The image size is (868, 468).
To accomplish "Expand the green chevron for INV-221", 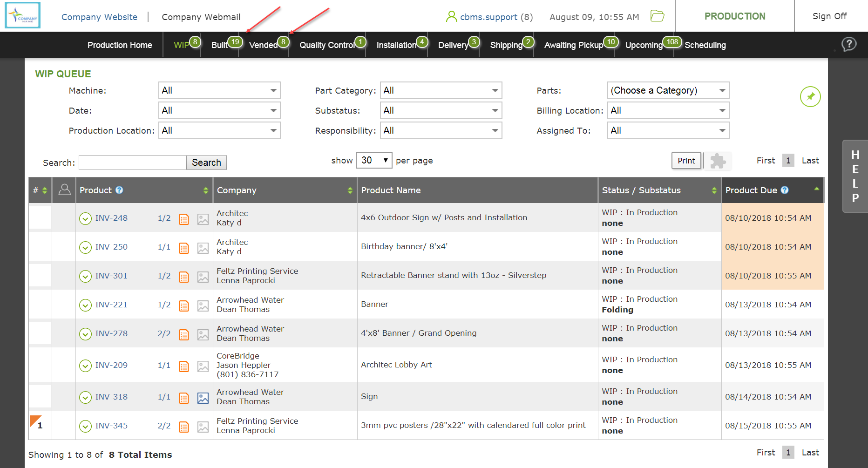I will coord(85,305).
